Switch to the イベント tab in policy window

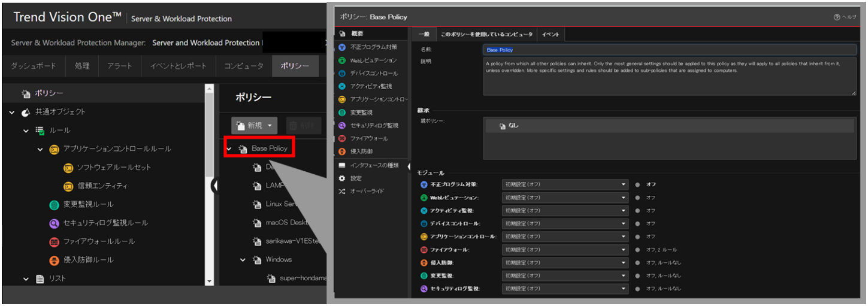coord(551,35)
